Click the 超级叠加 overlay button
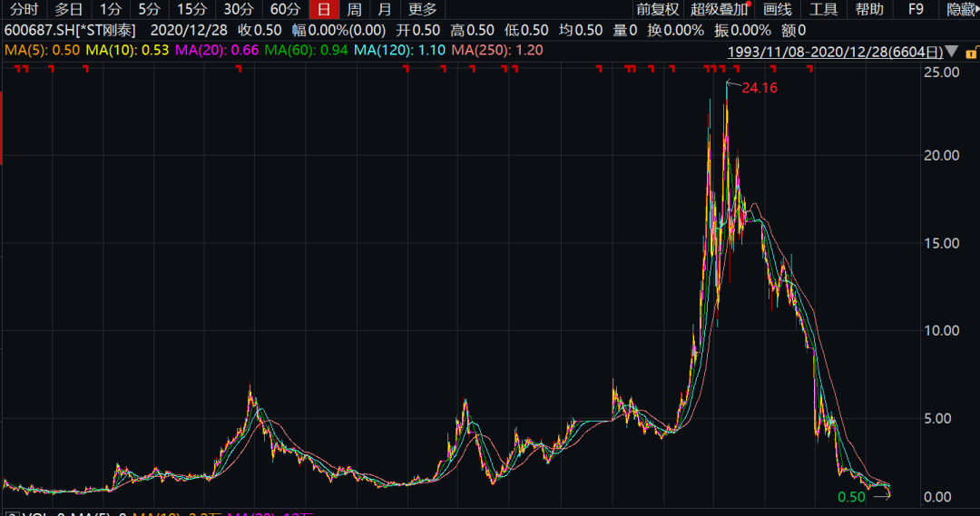980x516 pixels. pyautogui.click(x=719, y=9)
